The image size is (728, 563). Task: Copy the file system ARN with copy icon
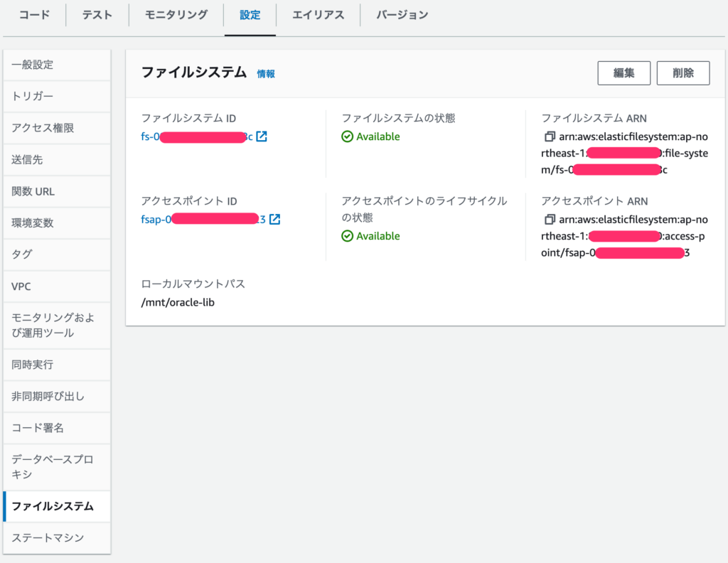550,136
